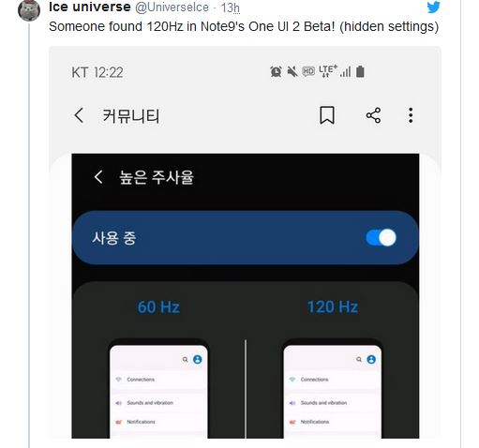
Task: Go back from 커뮤니티 page
Action: point(79,115)
